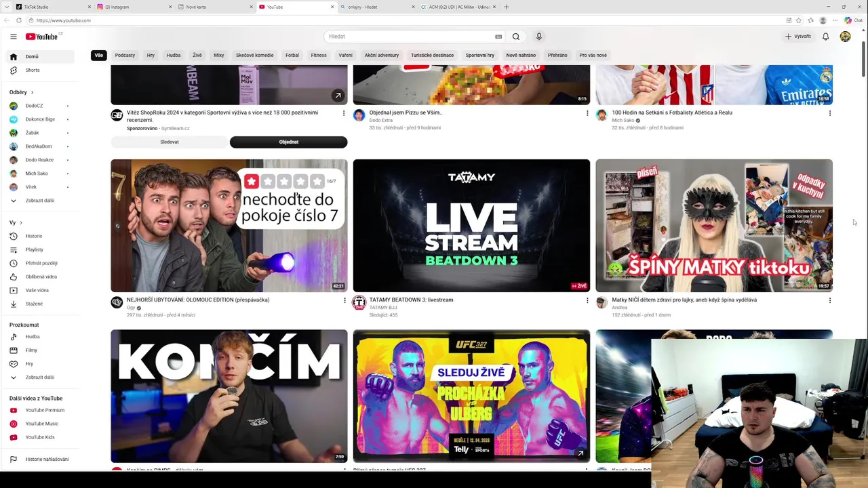The height and width of the screenshot is (488, 868).
Task: Open options for Matky NIČÍ dětem video
Action: (830, 300)
